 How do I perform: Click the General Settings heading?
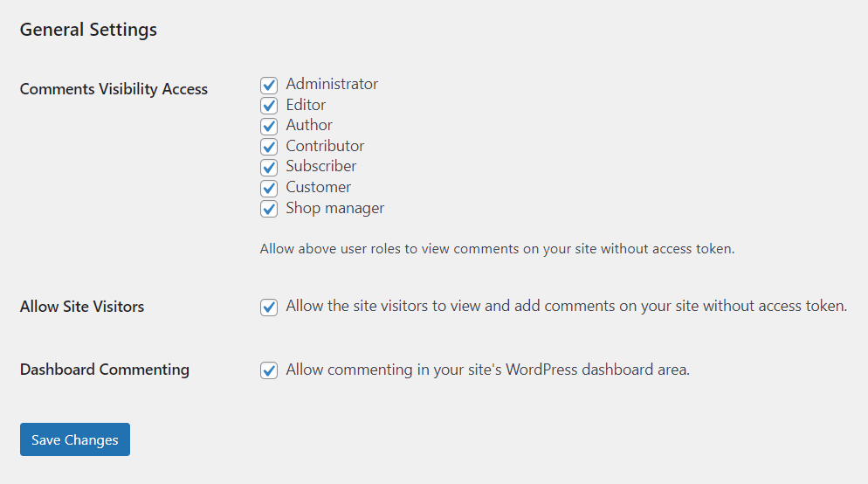tap(88, 30)
